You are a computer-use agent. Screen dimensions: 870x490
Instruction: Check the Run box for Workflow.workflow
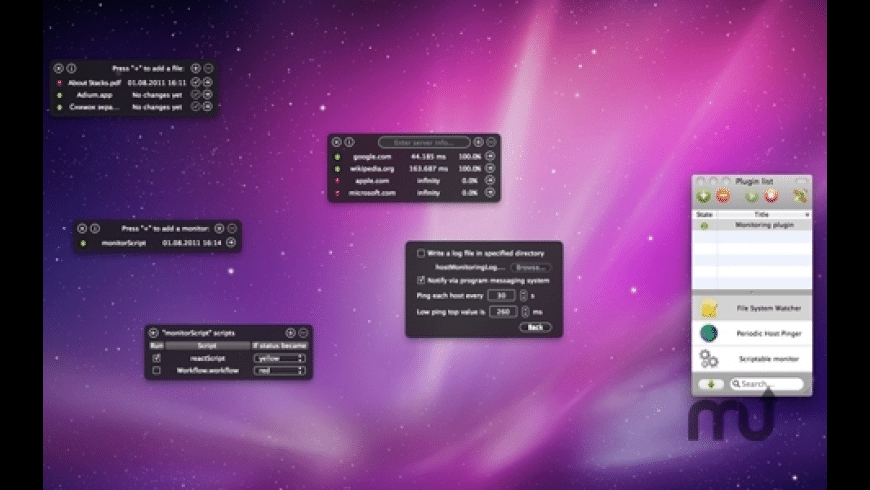coord(156,370)
